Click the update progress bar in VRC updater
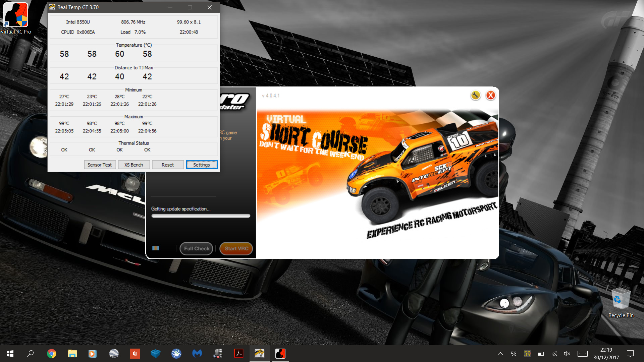The height and width of the screenshot is (362, 644). click(x=201, y=216)
